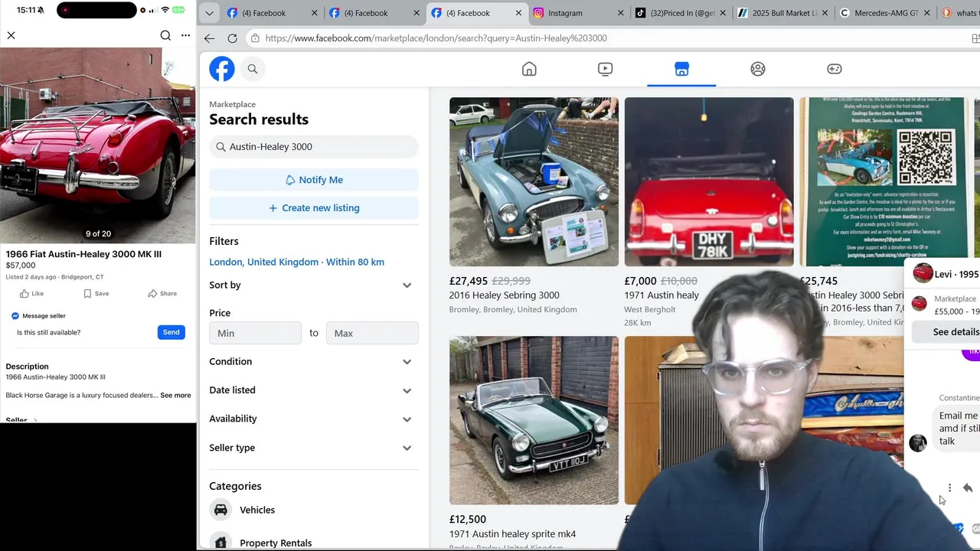980x551 pixels.
Task: Click the reply arrow in chat popup
Action: pos(968,487)
